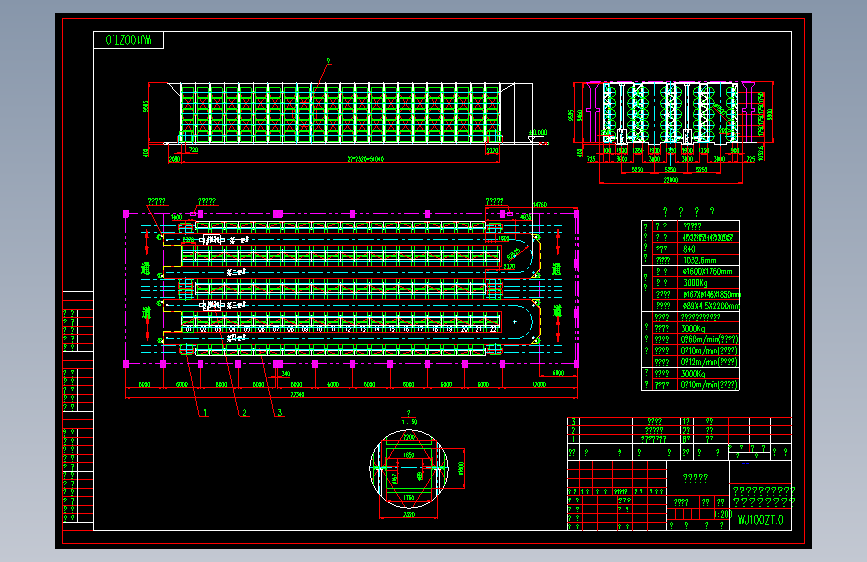Select the 4000 column spacing dimension
The image size is (867, 562).
[333, 384]
